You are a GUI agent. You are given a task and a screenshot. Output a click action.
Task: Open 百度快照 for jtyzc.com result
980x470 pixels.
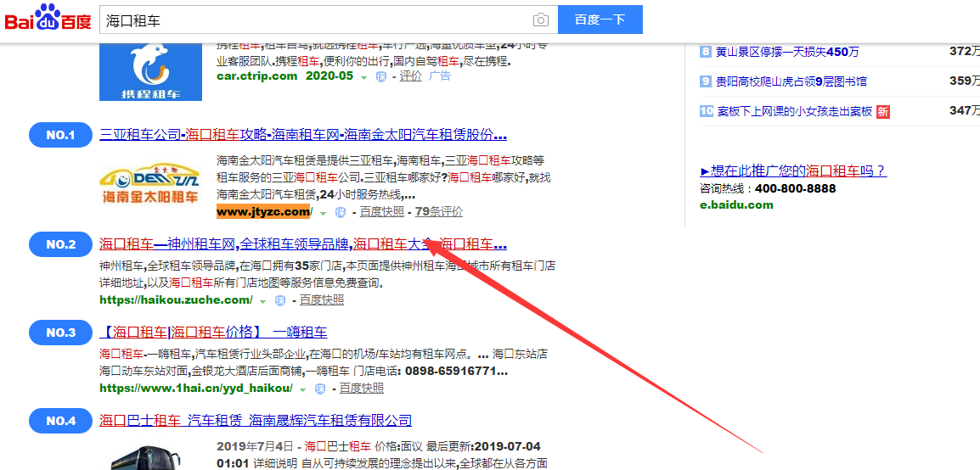pos(382,211)
